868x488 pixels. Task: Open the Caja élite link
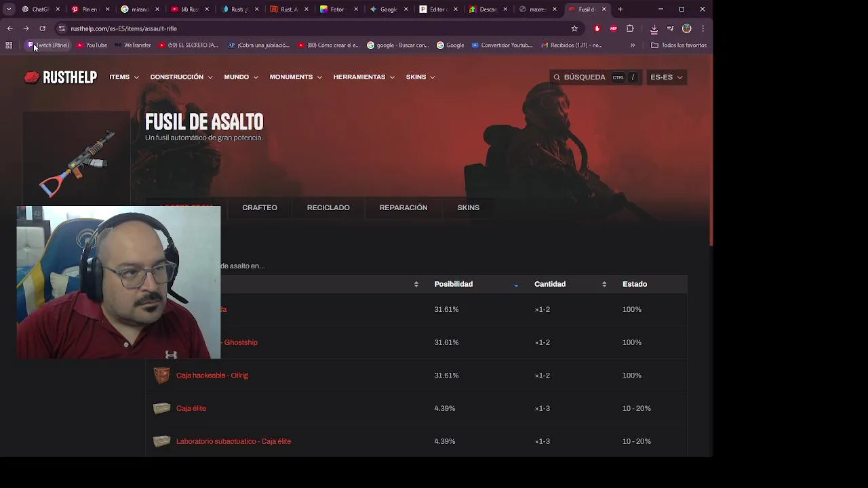(191, 409)
